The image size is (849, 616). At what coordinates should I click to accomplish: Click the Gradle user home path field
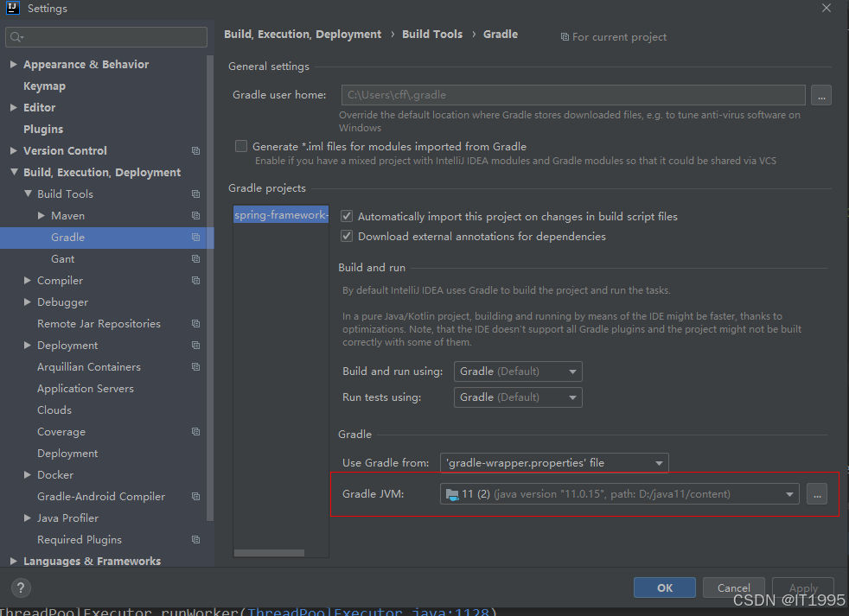pos(573,95)
